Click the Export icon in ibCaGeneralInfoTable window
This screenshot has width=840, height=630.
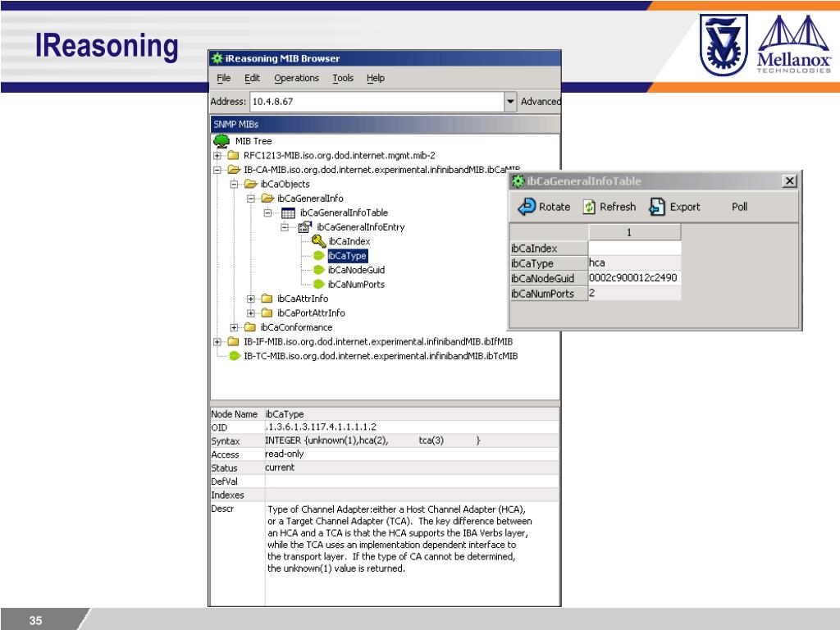coord(657,206)
